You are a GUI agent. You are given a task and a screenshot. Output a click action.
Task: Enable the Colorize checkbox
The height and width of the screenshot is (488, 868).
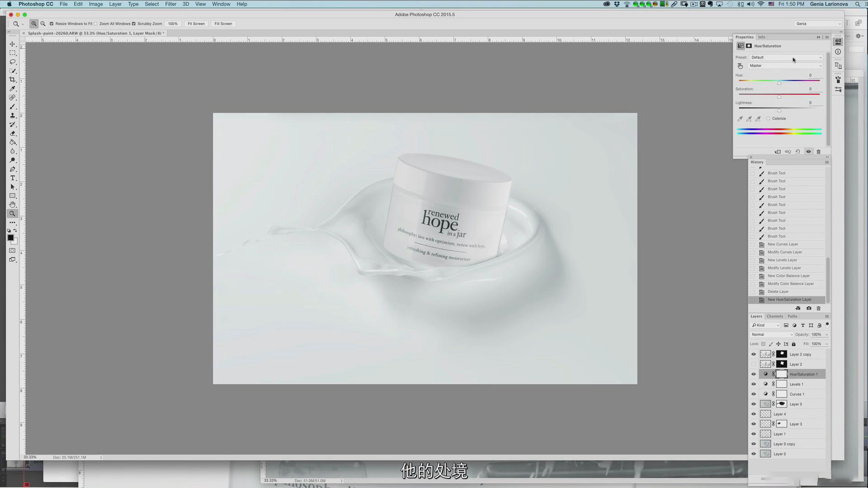click(768, 118)
